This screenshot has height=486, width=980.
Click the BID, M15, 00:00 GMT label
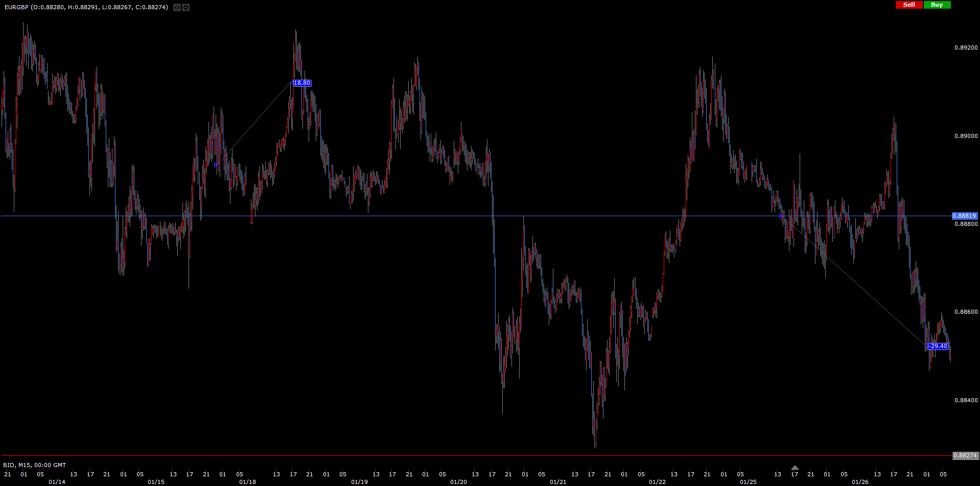[x=35, y=465]
